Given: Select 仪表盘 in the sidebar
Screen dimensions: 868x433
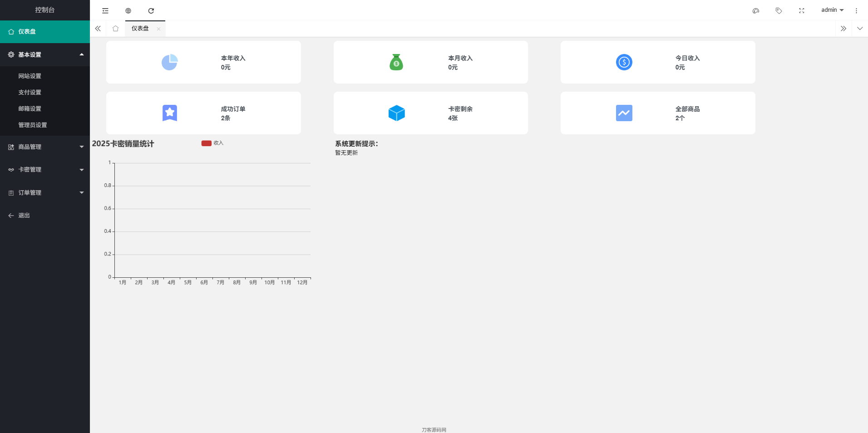Looking at the screenshot, I should pos(45,32).
